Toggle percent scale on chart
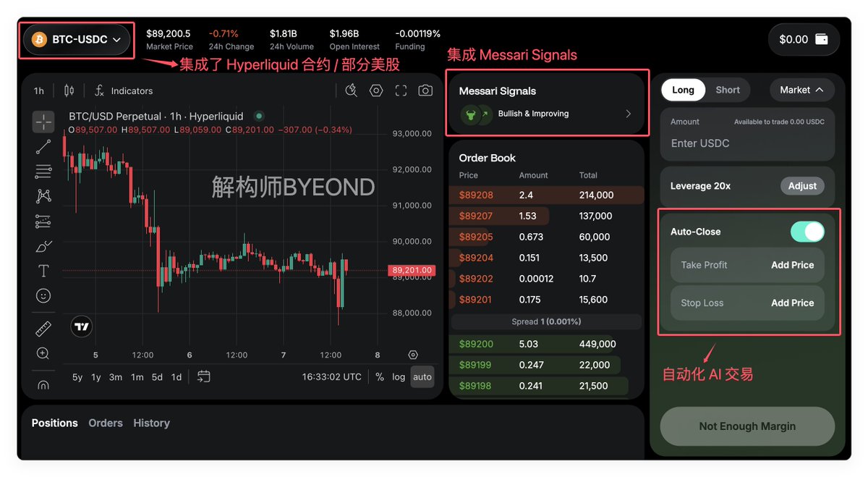 (x=380, y=376)
